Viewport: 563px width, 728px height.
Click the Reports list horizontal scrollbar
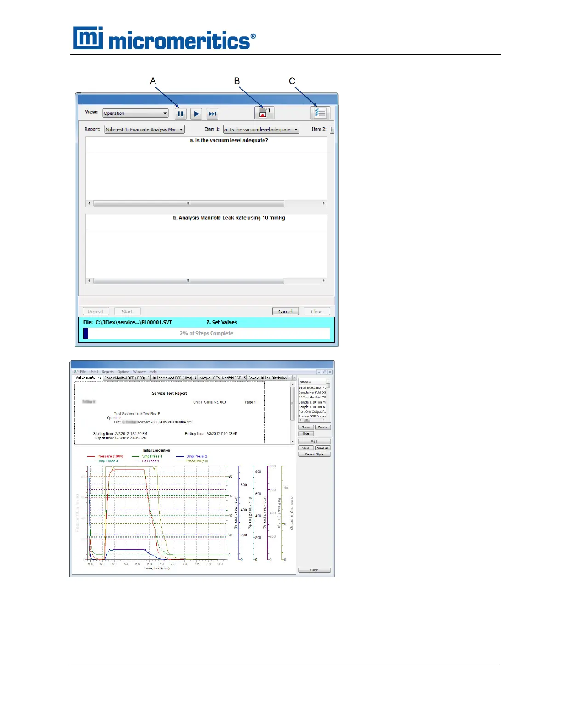coord(312,420)
